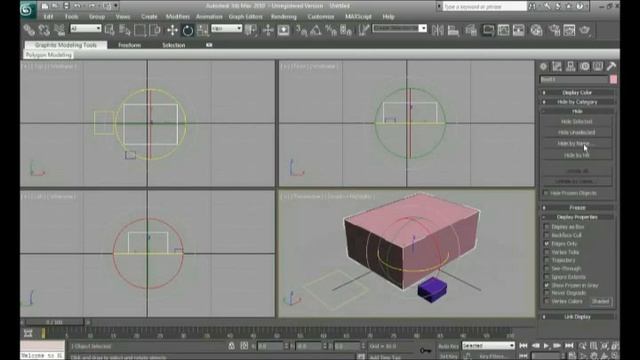Toggle the Angle Snap icon
This screenshot has height=360, width=640.
point(316,30)
